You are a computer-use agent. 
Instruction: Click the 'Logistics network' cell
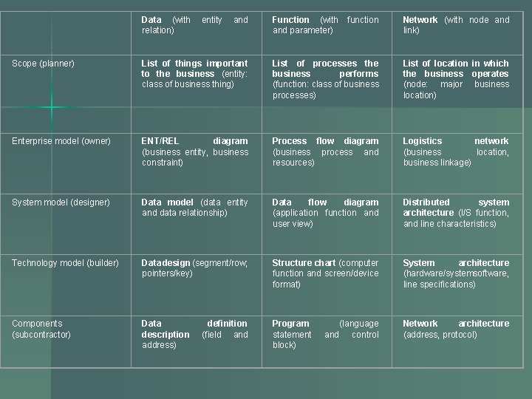tap(456, 151)
